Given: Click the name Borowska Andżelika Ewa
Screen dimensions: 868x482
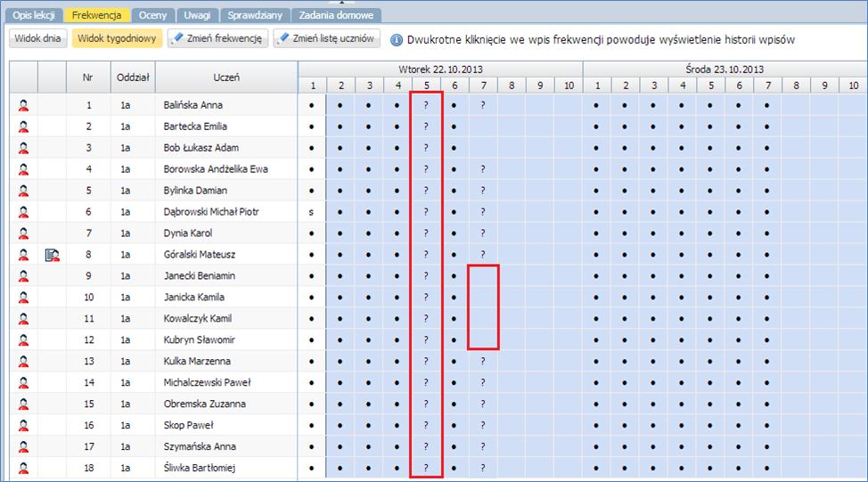Looking at the screenshot, I should (x=216, y=169).
